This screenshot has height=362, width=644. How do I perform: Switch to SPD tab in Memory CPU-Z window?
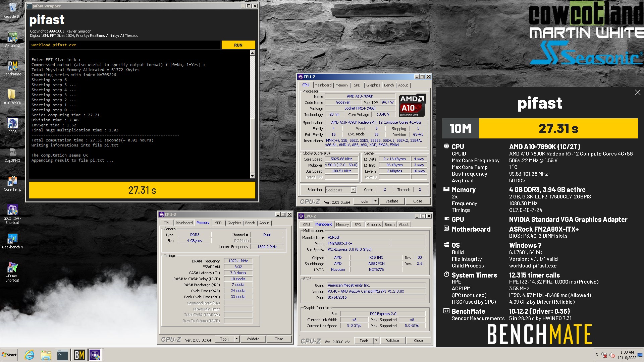tap(218, 223)
